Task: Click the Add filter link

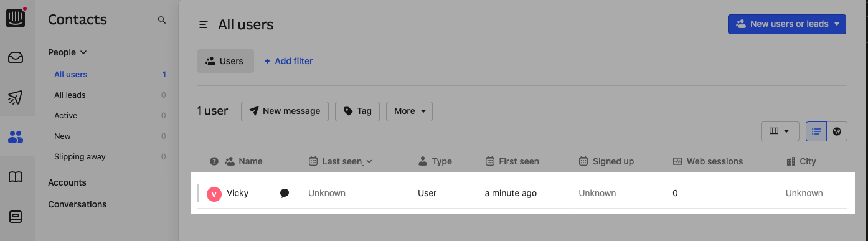Action: pyautogui.click(x=288, y=61)
